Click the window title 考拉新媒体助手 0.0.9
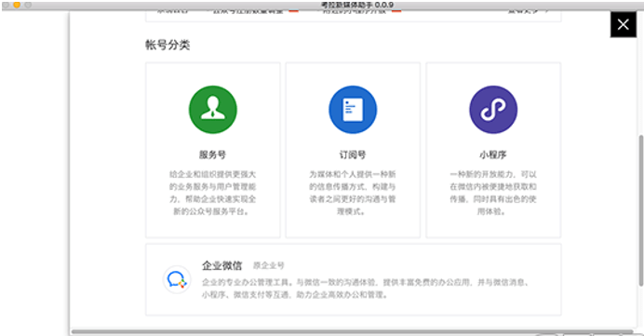Viewport: 644px width, 336px height. pos(357,5)
